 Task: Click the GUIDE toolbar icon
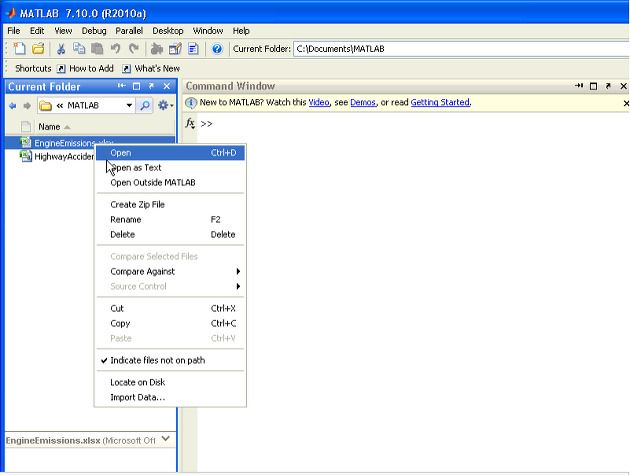click(175, 49)
